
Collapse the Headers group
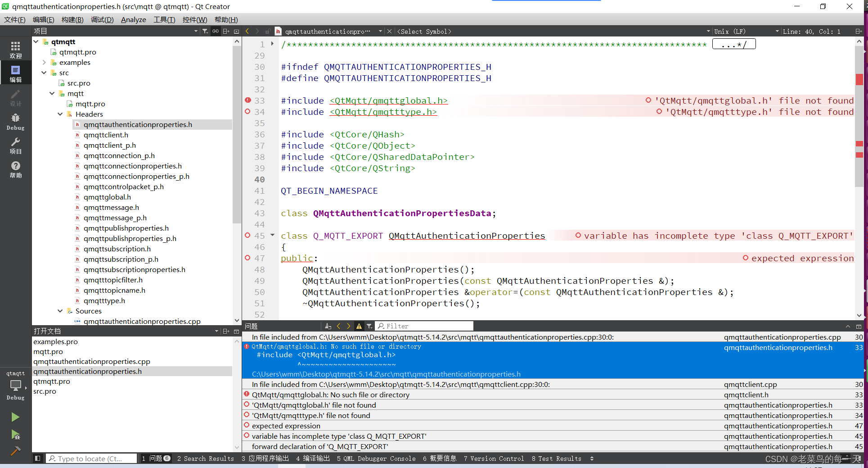(60, 114)
